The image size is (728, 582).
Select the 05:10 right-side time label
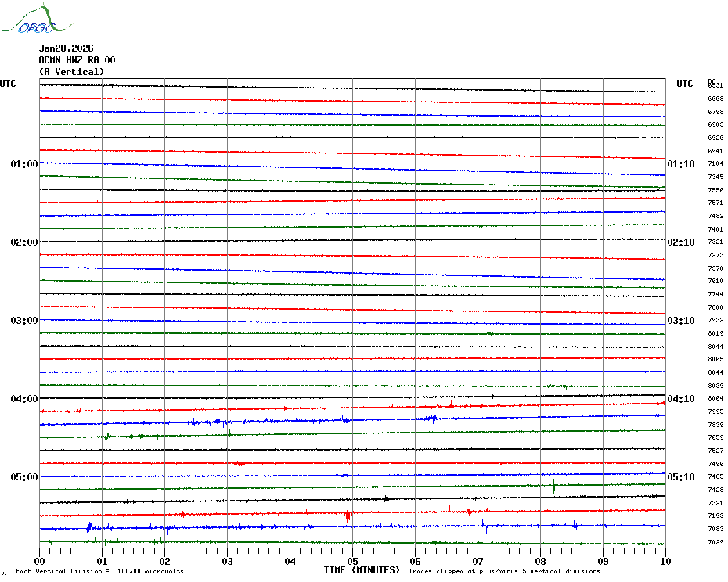[680, 477]
